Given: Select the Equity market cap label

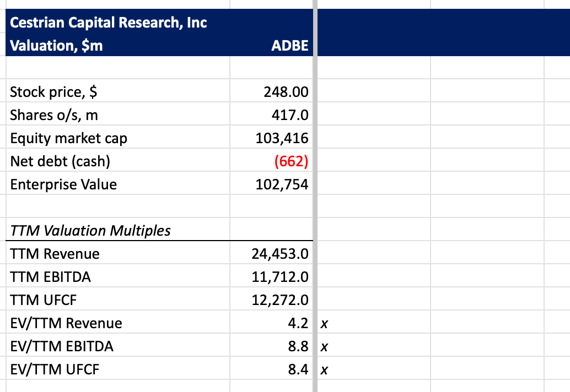Looking at the screenshot, I should click(x=69, y=138).
